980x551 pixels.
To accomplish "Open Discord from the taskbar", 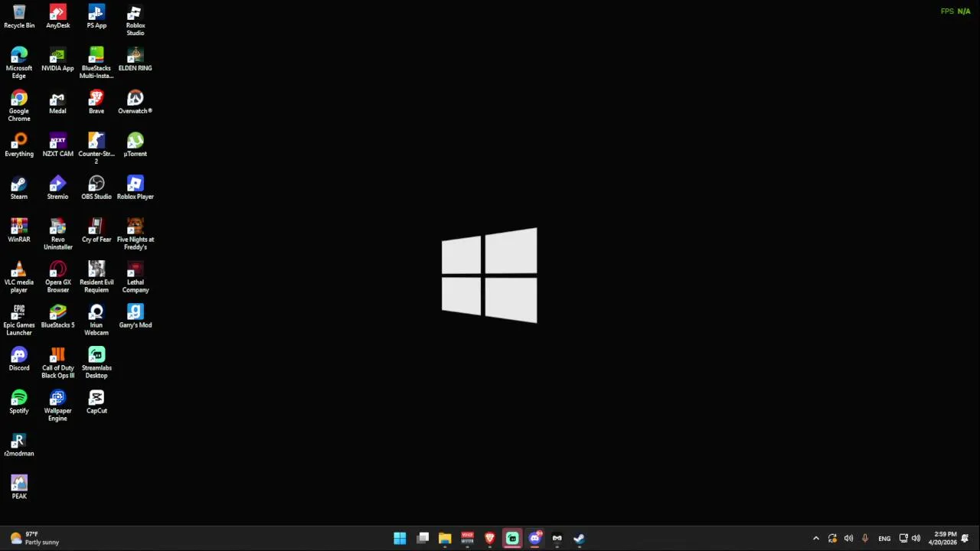I will (x=534, y=539).
